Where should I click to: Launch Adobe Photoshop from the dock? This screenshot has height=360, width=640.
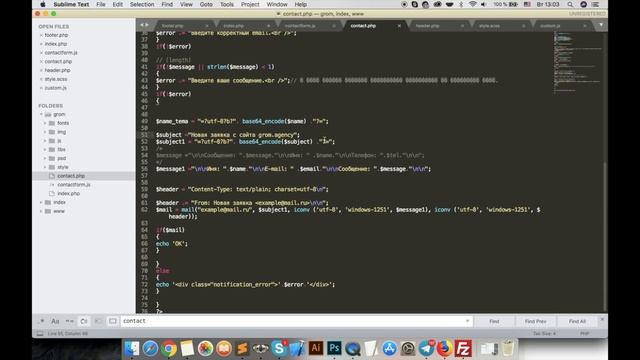click(334, 349)
